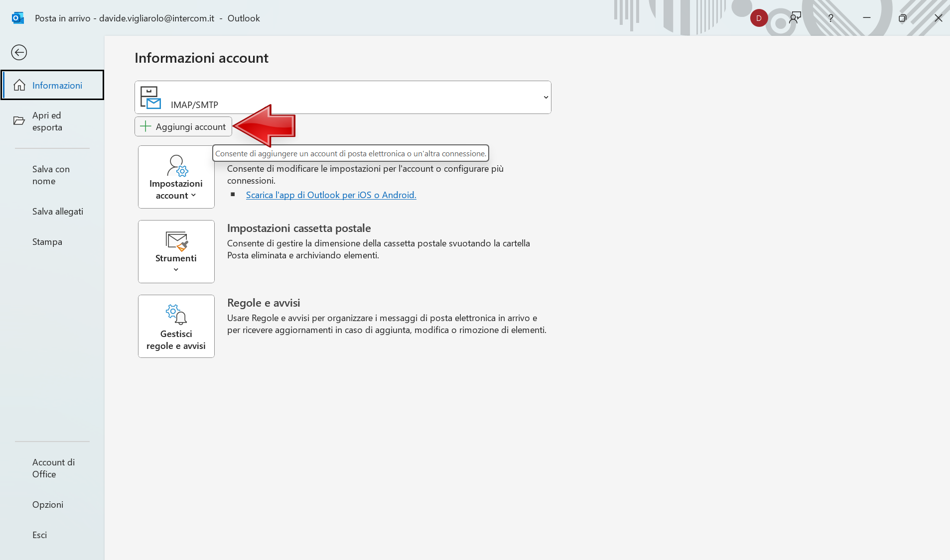Viewport: 950px width, 560px height.
Task: Click Esci to quit Outlook
Action: pos(39,535)
